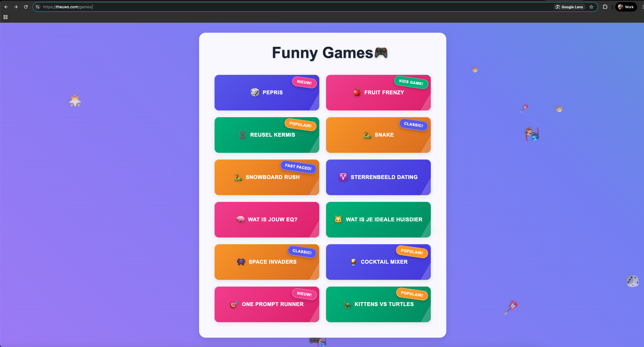Click the browser back arrow

6,7
